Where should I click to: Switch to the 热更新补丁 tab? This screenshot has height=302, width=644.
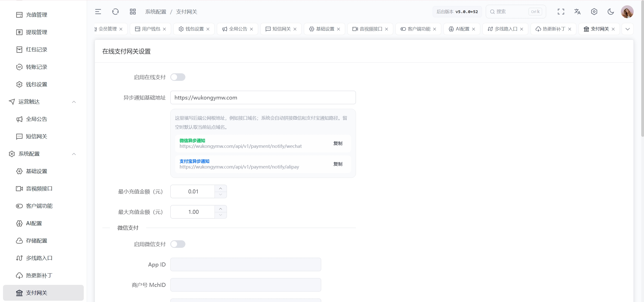[554, 29]
